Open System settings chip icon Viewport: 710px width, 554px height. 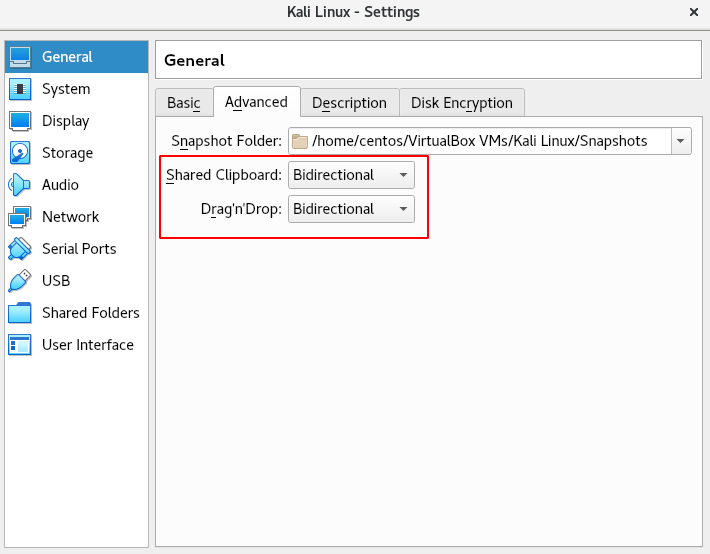(x=20, y=89)
